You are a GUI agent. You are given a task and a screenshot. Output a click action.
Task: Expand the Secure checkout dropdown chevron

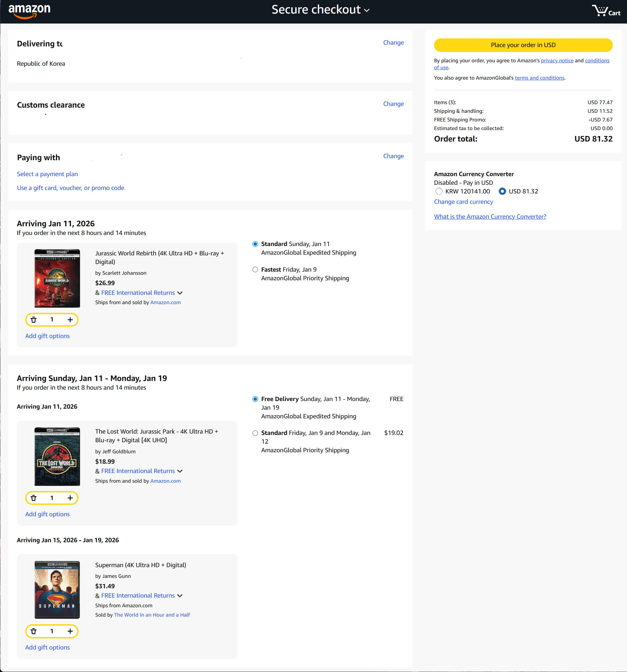tap(367, 10)
